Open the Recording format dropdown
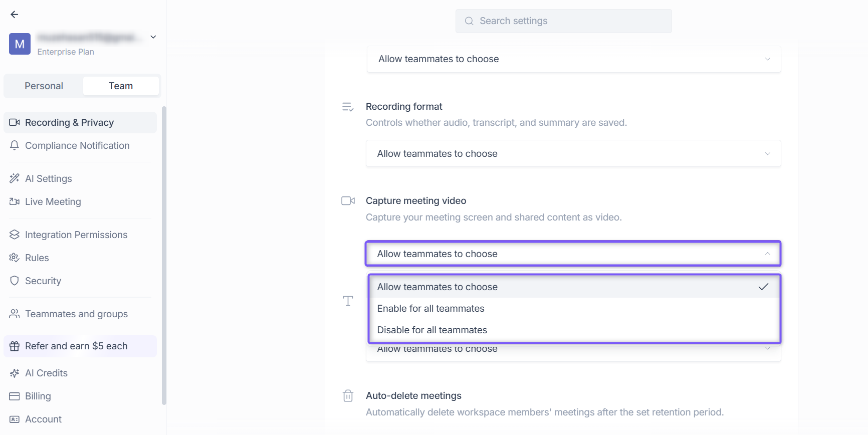The width and height of the screenshot is (868, 435). (x=573, y=153)
